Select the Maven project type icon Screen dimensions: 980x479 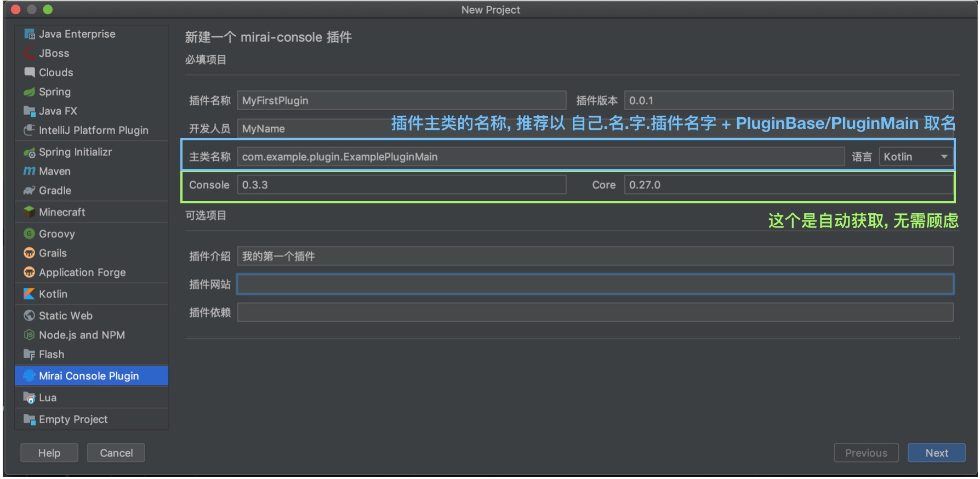29,172
